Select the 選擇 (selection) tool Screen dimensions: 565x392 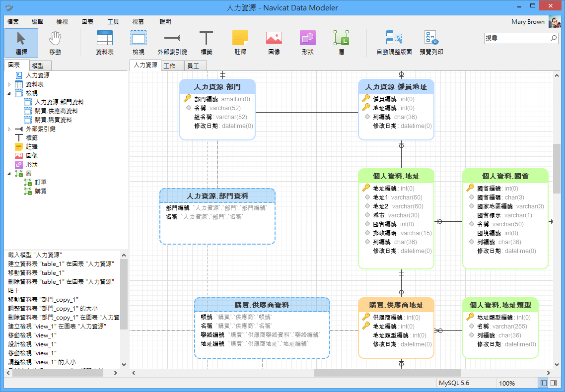pyautogui.click(x=21, y=42)
